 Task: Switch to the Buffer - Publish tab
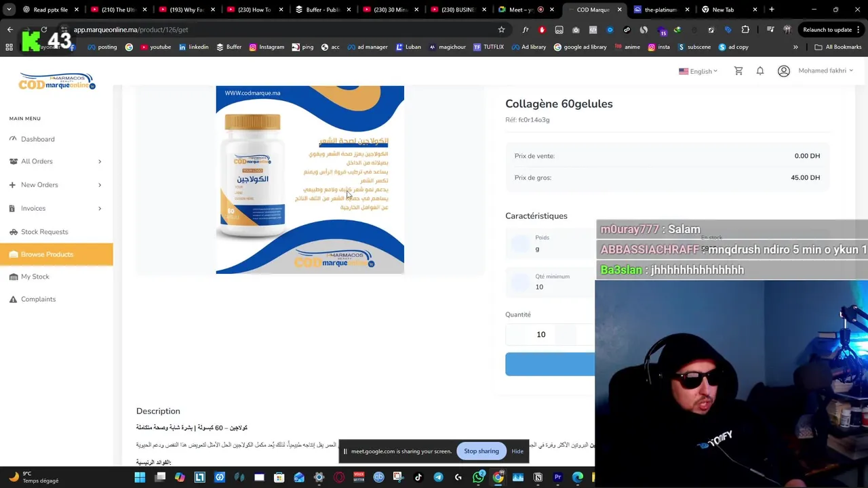323,9
